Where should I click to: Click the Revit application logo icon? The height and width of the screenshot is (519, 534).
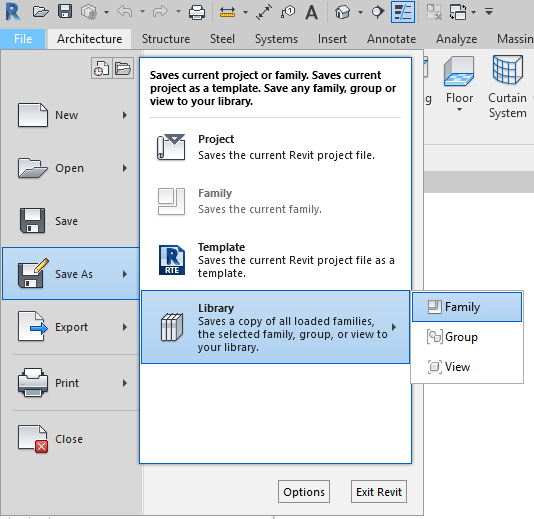(13, 12)
